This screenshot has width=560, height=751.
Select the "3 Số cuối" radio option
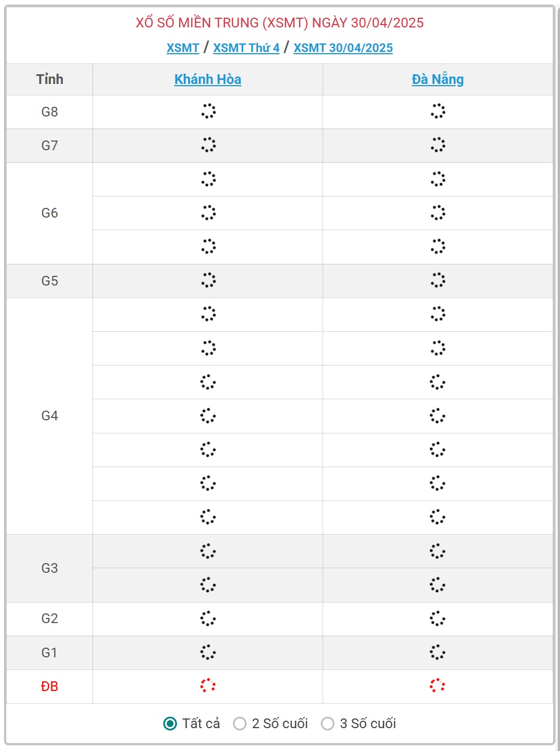328,724
